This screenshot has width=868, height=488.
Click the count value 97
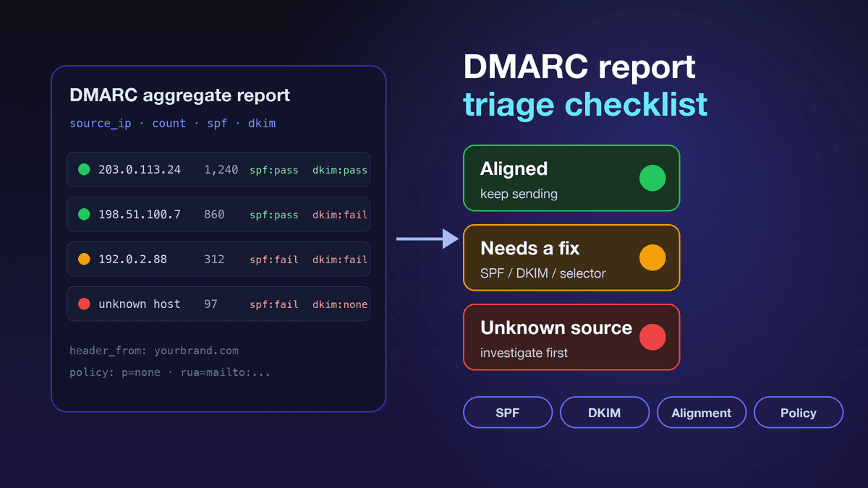210,304
